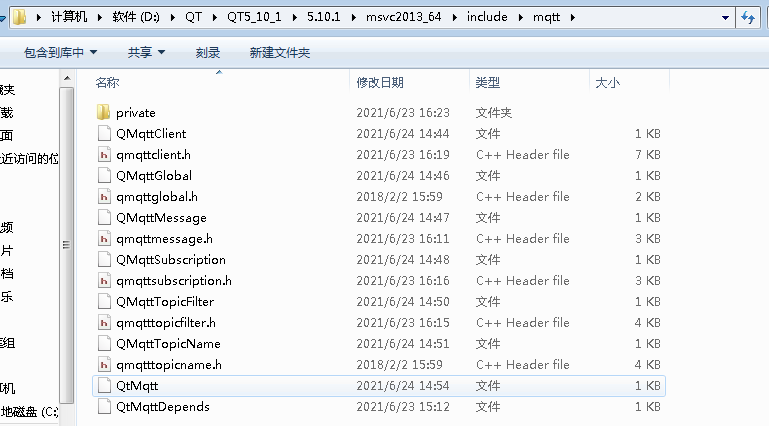This screenshot has height=426, width=769.
Task: Select the file name QMqttGlobal
Action: click(154, 175)
